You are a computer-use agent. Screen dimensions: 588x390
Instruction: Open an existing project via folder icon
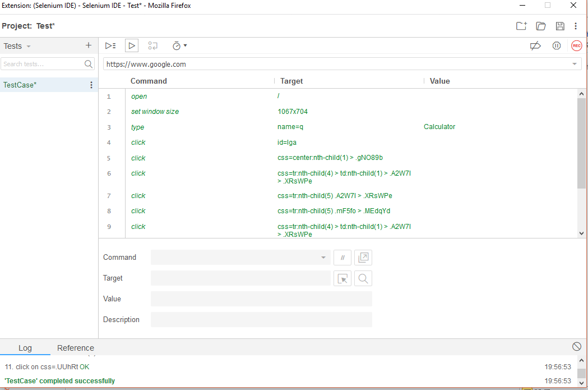[541, 26]
